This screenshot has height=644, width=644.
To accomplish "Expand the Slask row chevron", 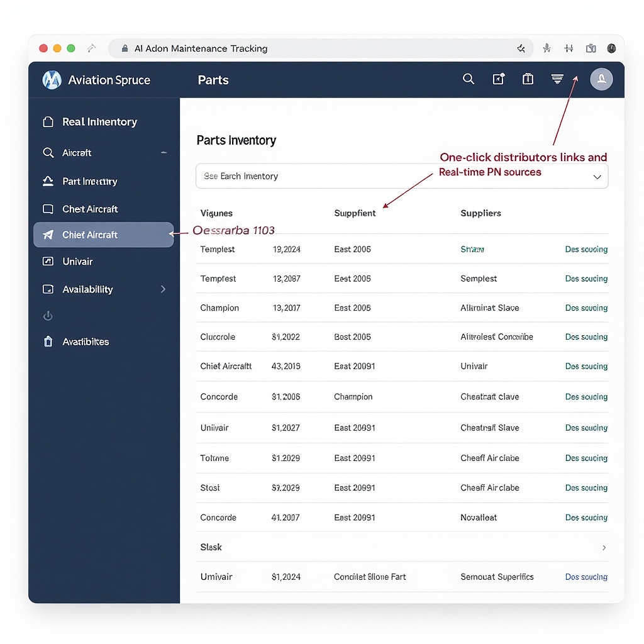I will click(604, 548).
